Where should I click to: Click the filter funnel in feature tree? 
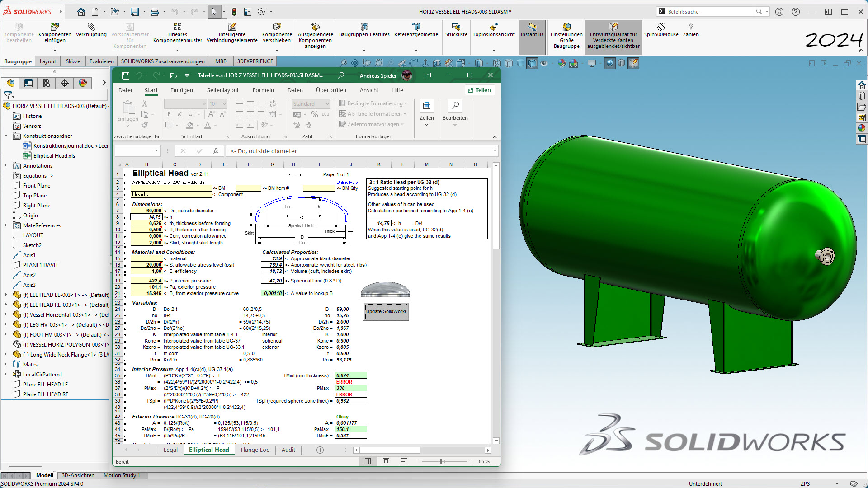point(8,95)
